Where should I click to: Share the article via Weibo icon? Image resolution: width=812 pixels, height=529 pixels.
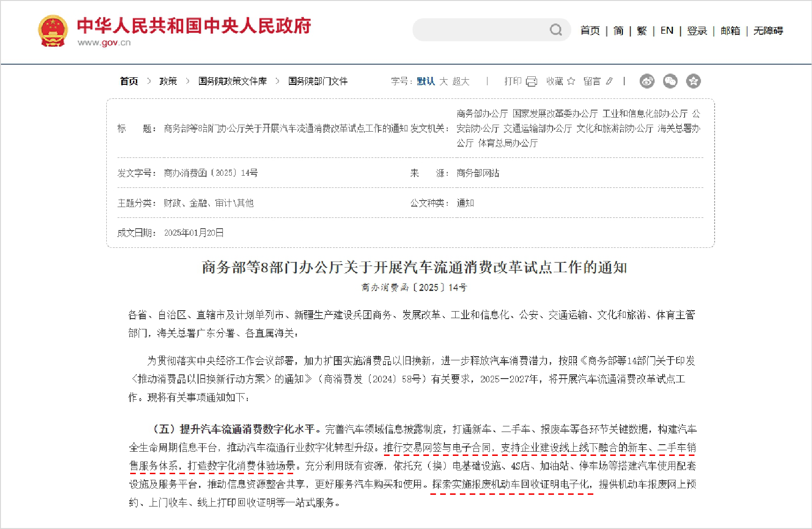click(x=647, y=81)
